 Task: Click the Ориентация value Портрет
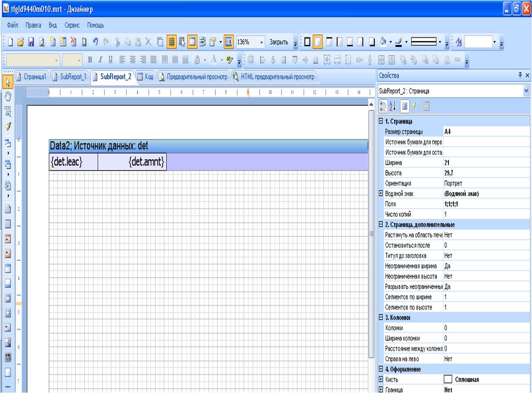pos(487,183)
